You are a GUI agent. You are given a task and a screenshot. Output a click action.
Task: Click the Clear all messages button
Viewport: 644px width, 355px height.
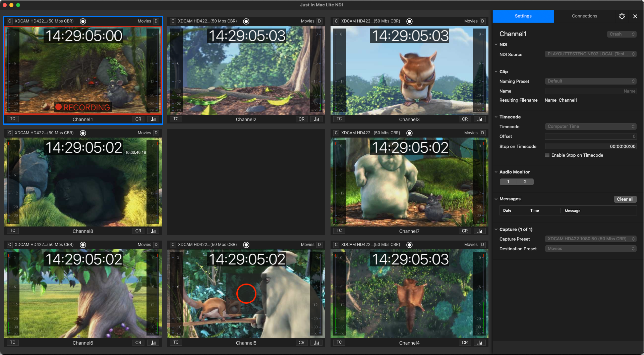[625, 199]
